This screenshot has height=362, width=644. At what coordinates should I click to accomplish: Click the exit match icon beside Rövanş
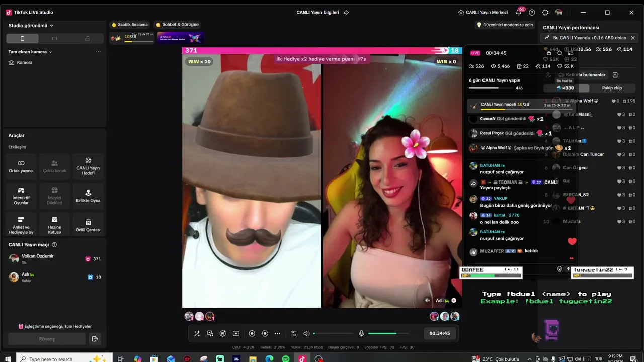tap(95, 339)
